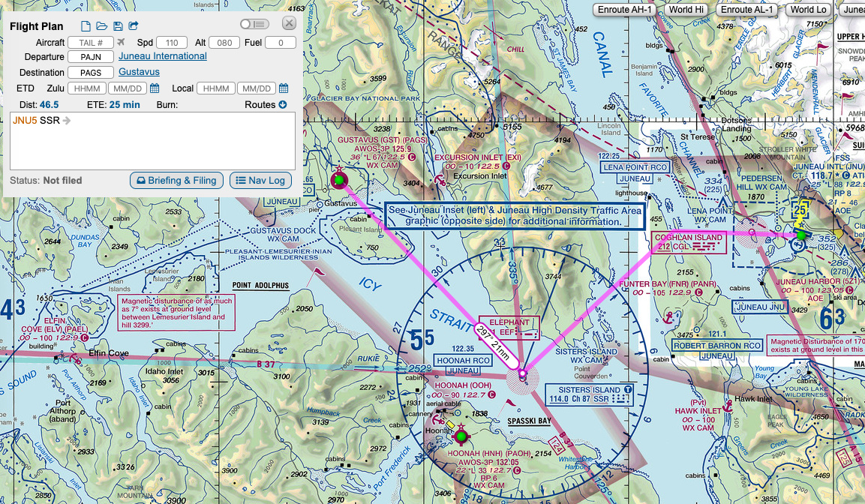Click the Destination PAGS field
865x504 pixels.
(91, 72)
